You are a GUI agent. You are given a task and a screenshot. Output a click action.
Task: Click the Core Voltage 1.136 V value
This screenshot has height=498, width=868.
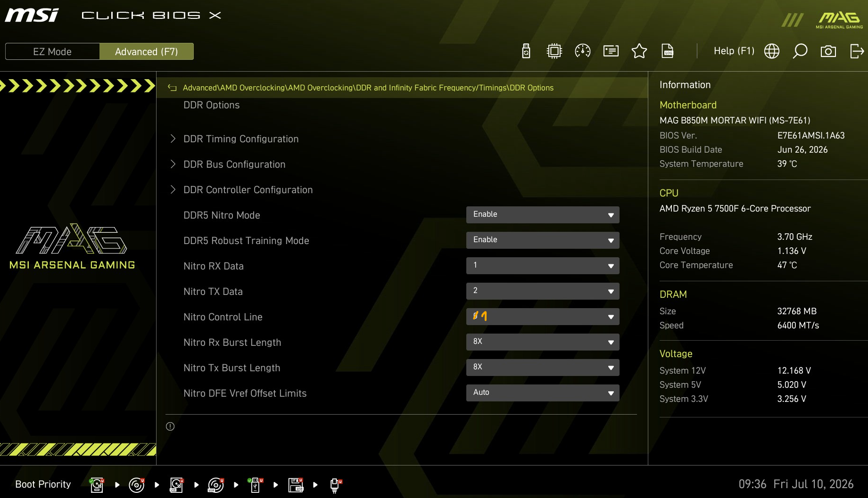click(792, 251)
